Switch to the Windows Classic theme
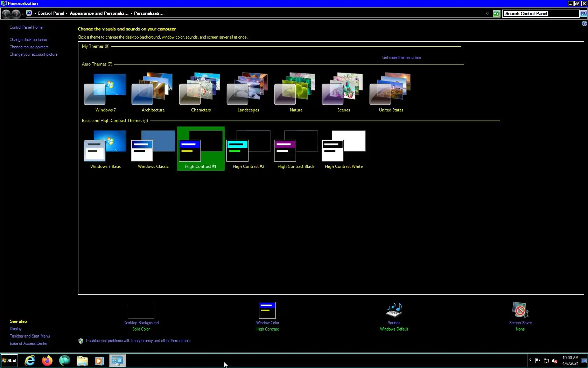 153,149
